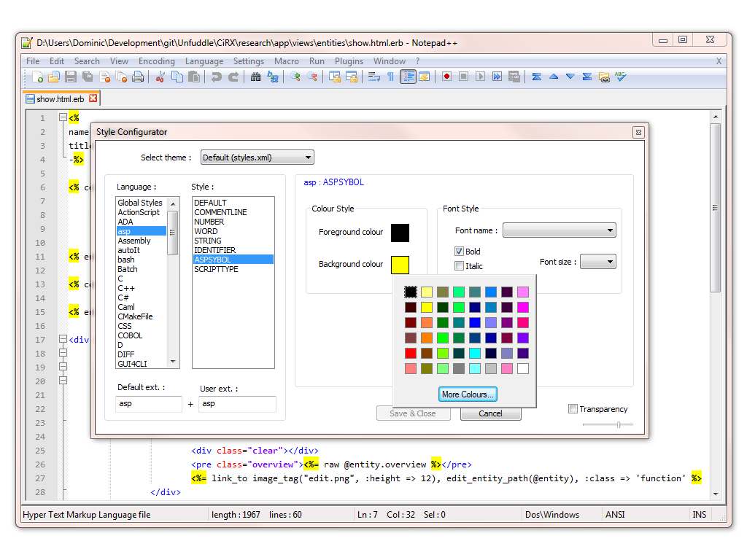Click the Word wrap toolbar icon
Screen dimensions: 747x560
tap(374, 77)
